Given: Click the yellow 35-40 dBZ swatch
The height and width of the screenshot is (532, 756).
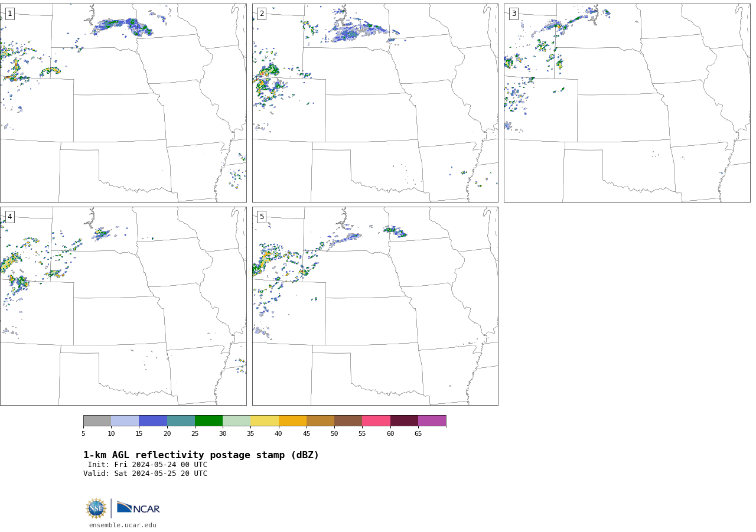Looking at the screenshot, I should point(265,421).
